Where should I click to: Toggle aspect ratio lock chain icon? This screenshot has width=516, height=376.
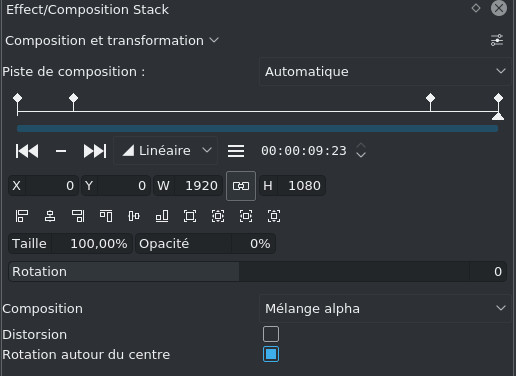click(241, 186)
